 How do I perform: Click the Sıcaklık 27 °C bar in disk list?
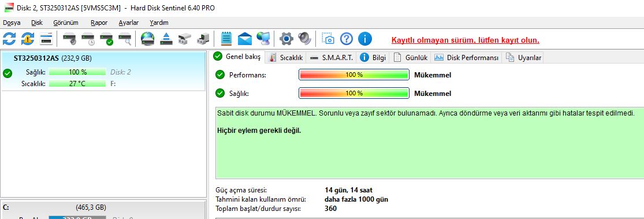[x=77, y=83]
